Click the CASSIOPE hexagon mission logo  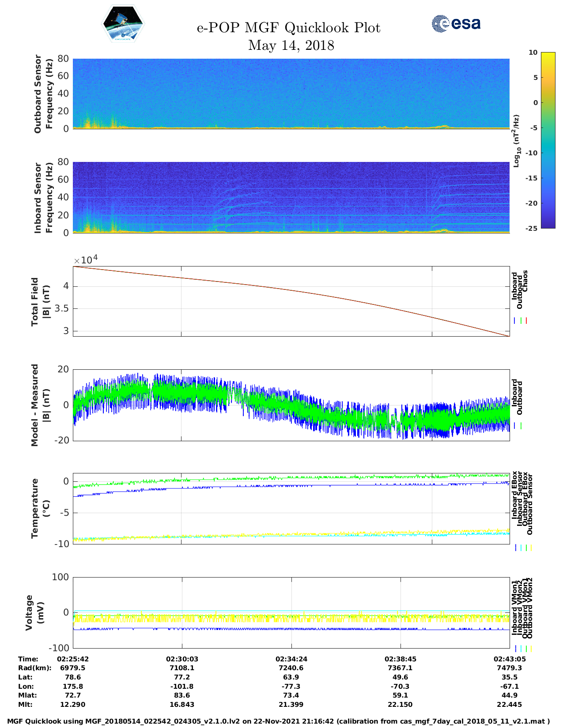123,24
